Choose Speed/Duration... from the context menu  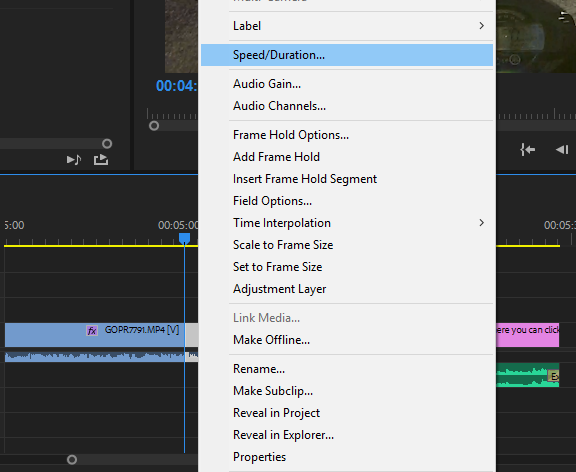click(347, 55)
